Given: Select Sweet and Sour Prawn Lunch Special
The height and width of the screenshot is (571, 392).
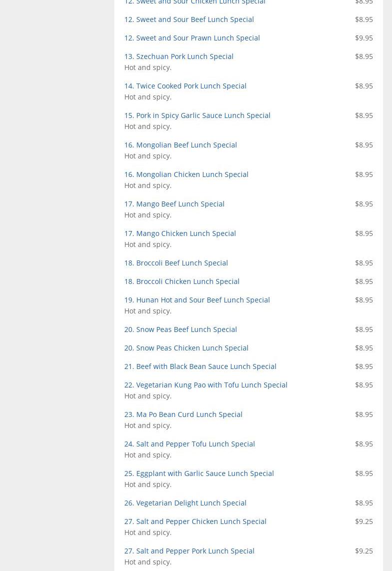Looking at the screenshot, I should (192, 38).
